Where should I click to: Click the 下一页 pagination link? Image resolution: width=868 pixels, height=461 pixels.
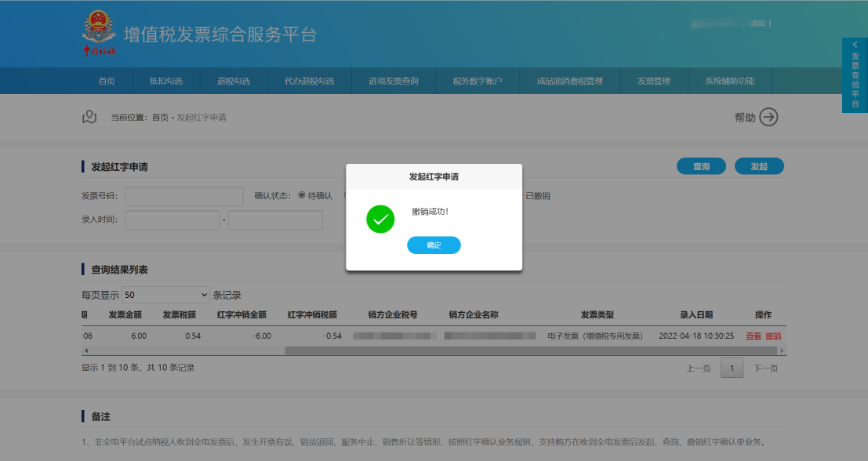[765, 368]
